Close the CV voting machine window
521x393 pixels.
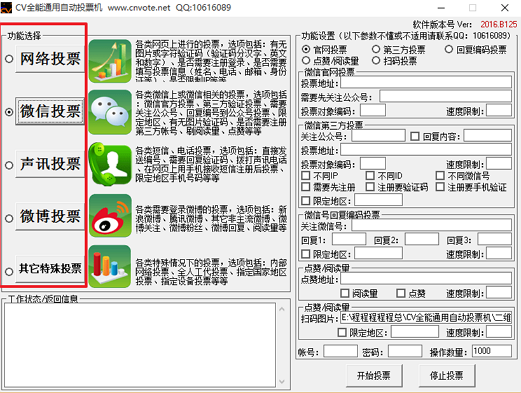[x=505, y=8]
